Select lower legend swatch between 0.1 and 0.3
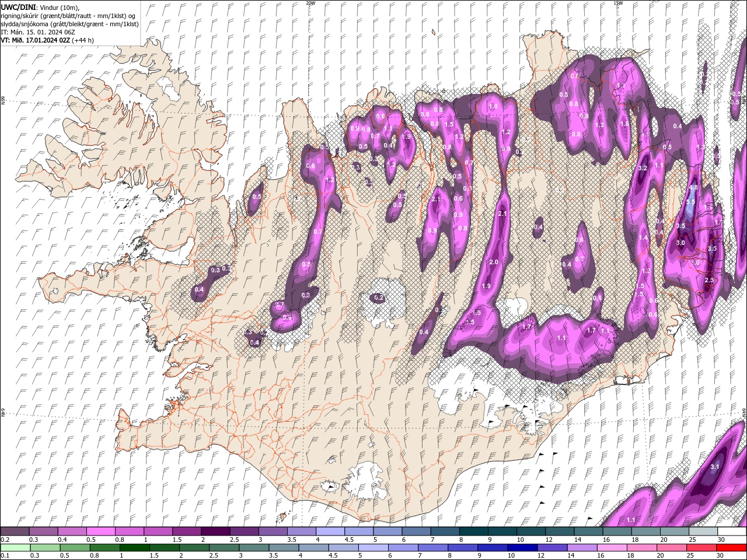 (x=15, y=548)
